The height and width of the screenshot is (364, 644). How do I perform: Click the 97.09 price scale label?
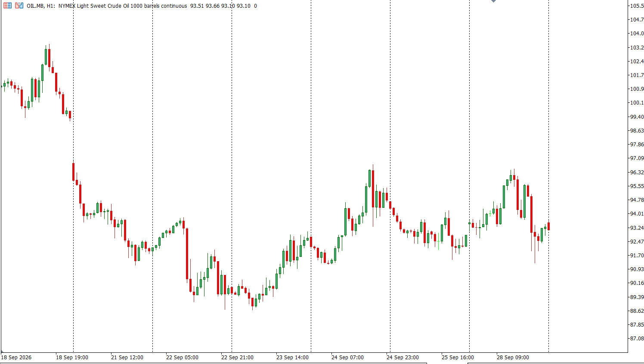click(637, 158)
